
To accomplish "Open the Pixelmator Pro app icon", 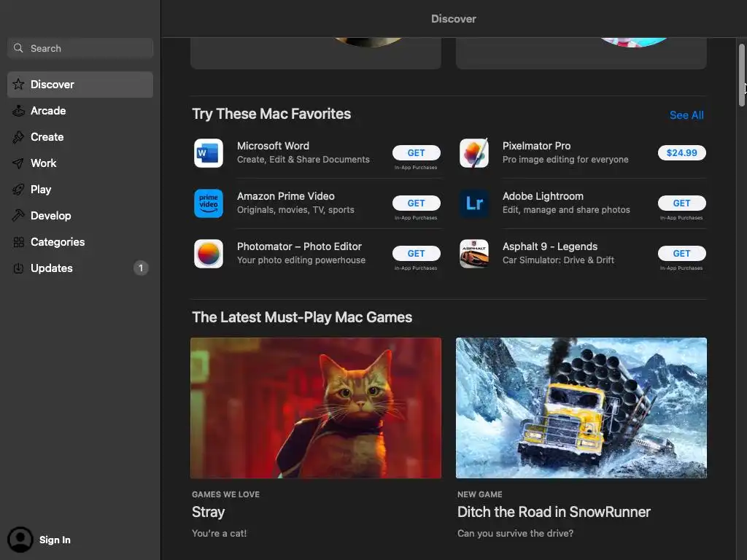I will (x=474, y=153).
